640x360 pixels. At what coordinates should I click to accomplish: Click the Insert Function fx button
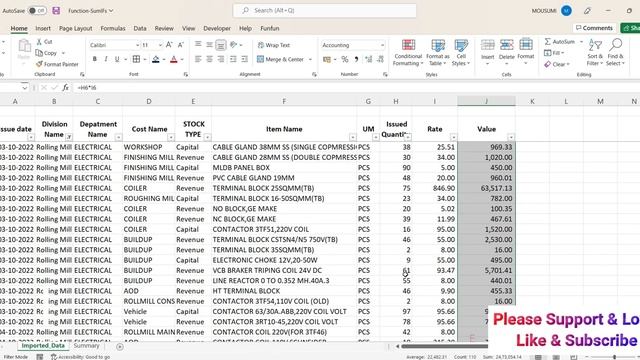click(x=65, y=87)
